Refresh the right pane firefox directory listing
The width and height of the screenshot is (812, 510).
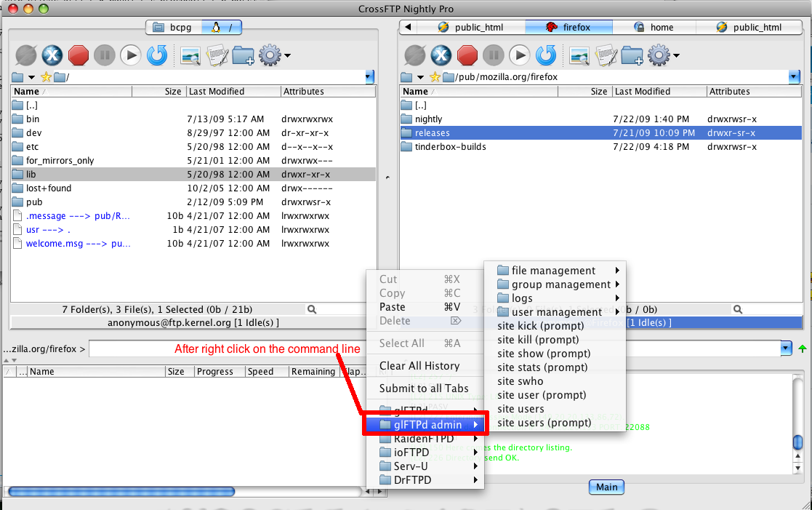tap(546, 55)
